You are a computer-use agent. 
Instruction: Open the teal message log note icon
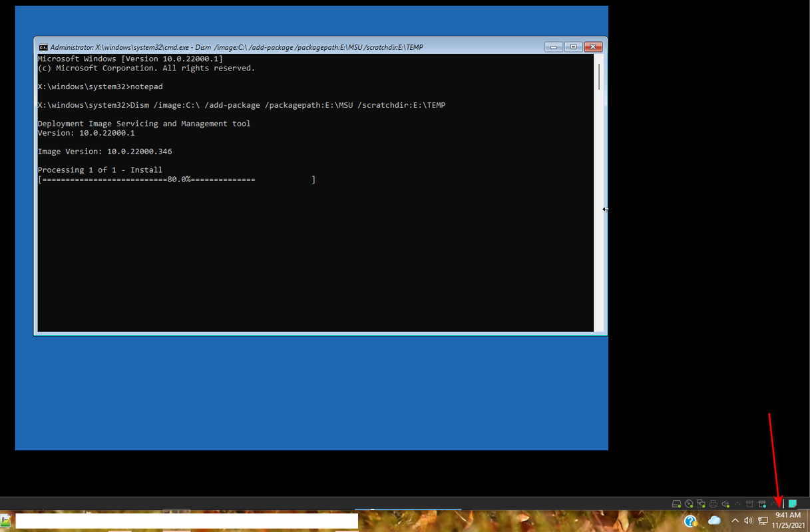[792, 503]
